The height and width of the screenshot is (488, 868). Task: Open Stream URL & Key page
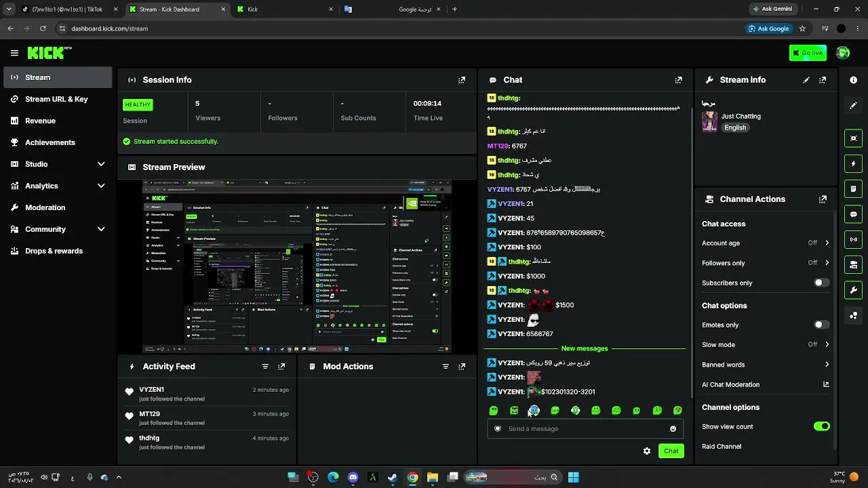58,99
